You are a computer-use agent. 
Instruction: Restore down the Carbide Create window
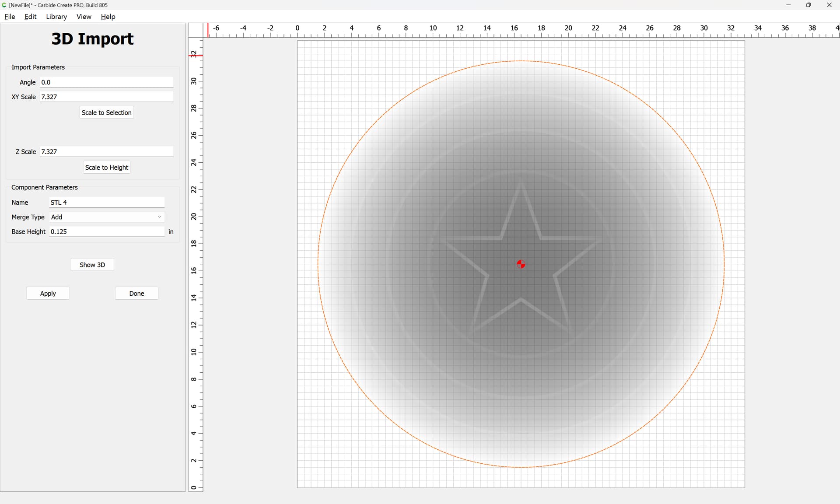(808, 5)
